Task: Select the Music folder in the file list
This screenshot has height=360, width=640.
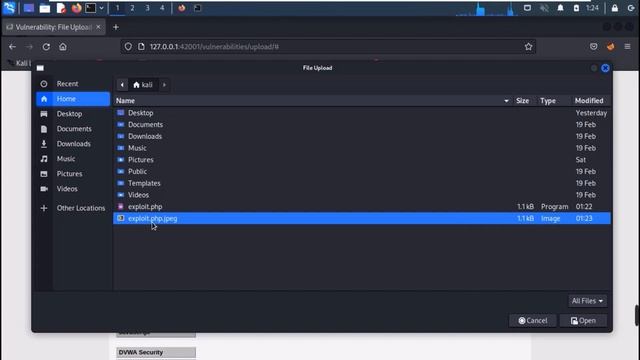Action: click(362, 148)
